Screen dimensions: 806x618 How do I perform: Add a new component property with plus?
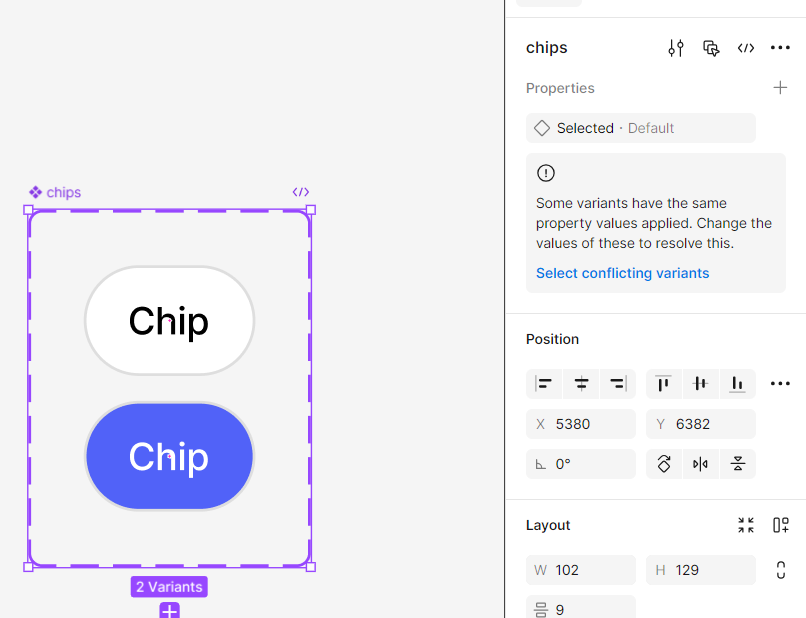(780, 88)
